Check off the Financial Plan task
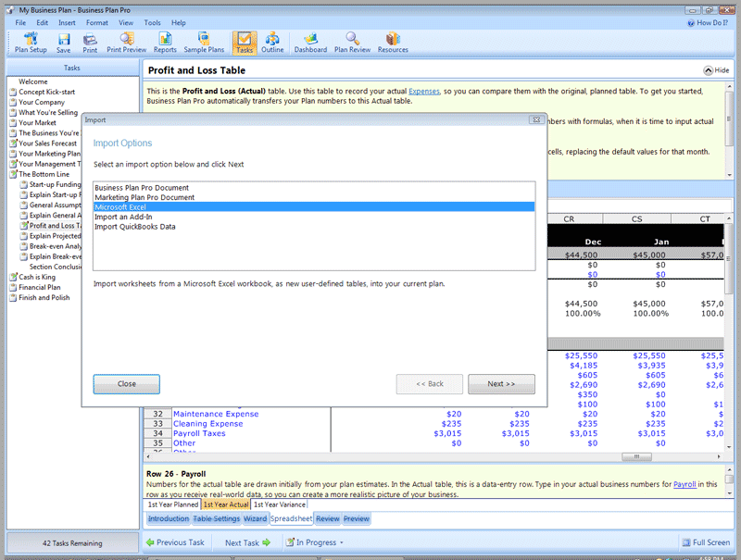 13,288
